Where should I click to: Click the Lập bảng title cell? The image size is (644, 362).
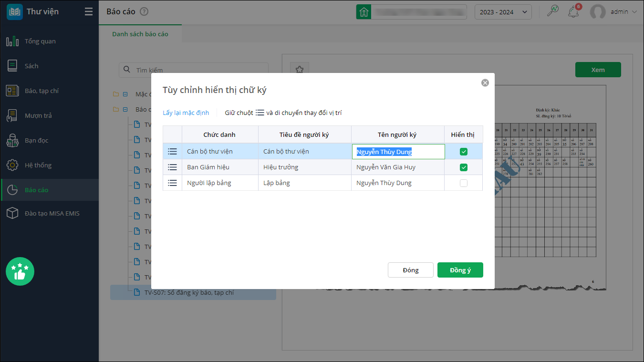[x=305, y=183]
